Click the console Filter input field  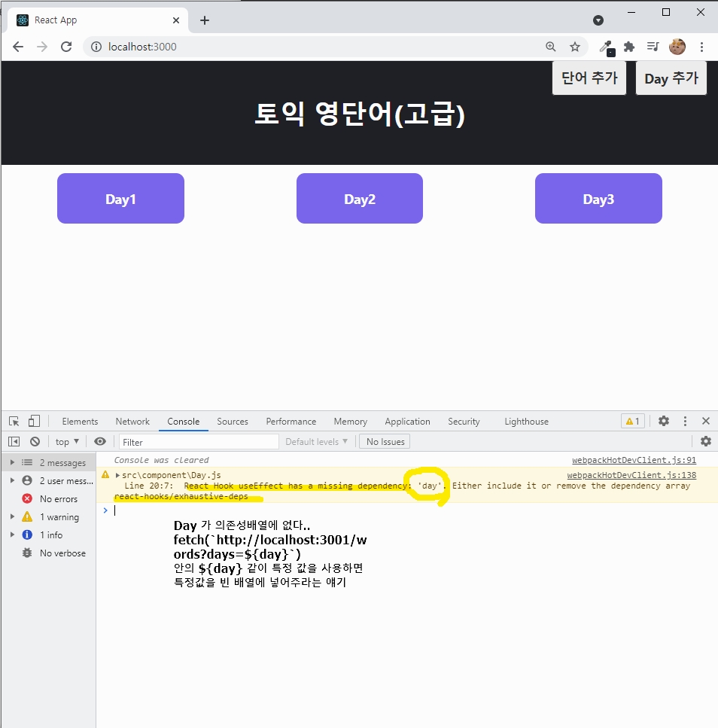coord(199,441)
